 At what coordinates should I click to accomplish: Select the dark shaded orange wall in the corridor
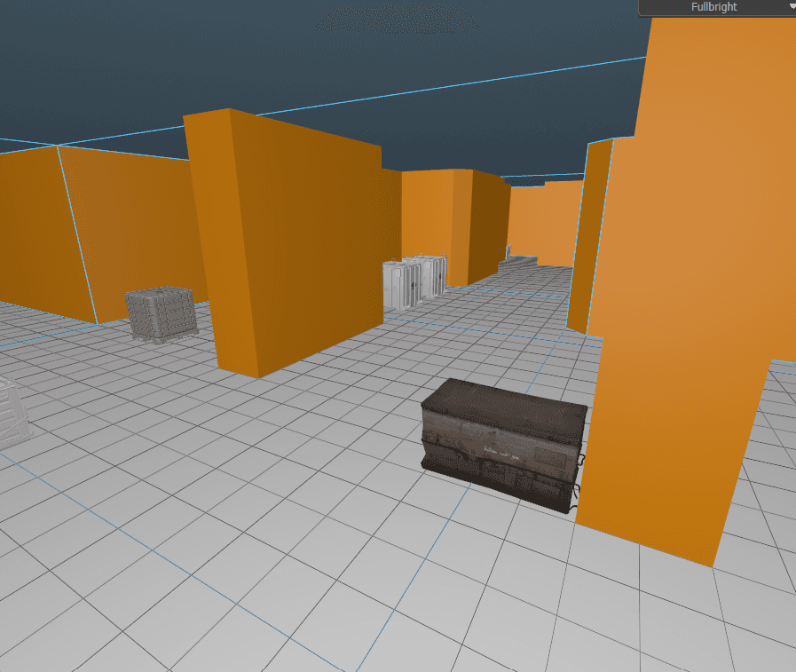[489, 226]
